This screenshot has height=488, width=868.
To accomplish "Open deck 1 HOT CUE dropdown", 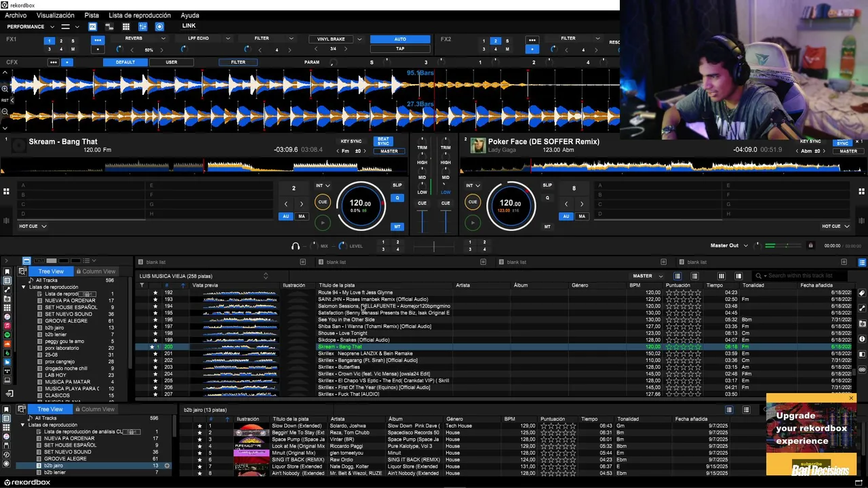I will click(x=33, y=226).
